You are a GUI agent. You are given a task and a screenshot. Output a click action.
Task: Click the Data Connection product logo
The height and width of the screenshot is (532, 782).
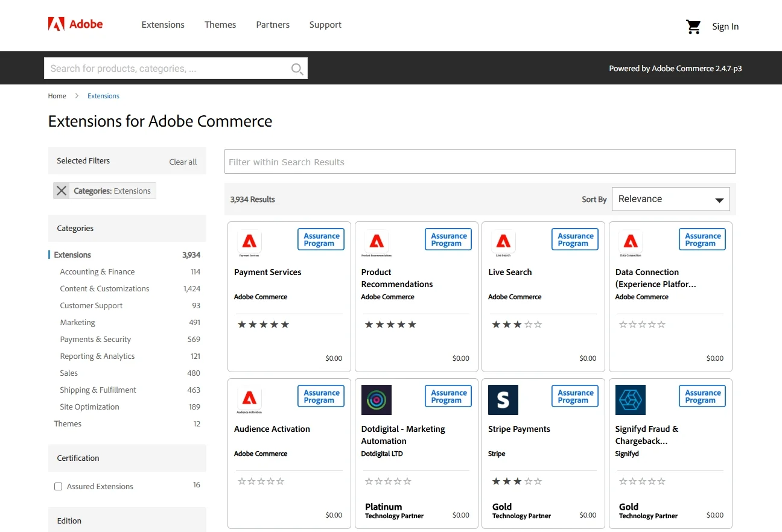(x=631, y=244)
